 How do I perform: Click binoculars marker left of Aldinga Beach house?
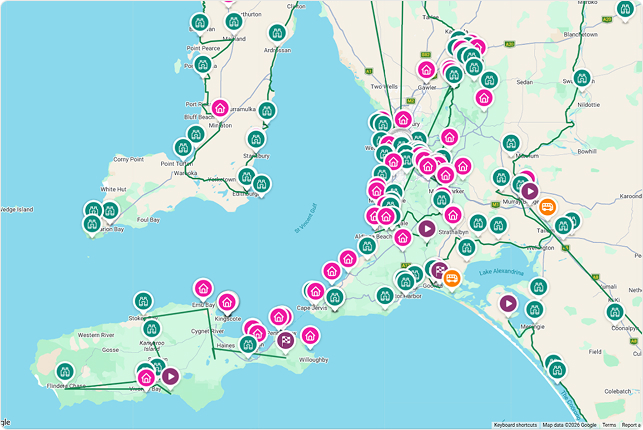tap(367, 246)
